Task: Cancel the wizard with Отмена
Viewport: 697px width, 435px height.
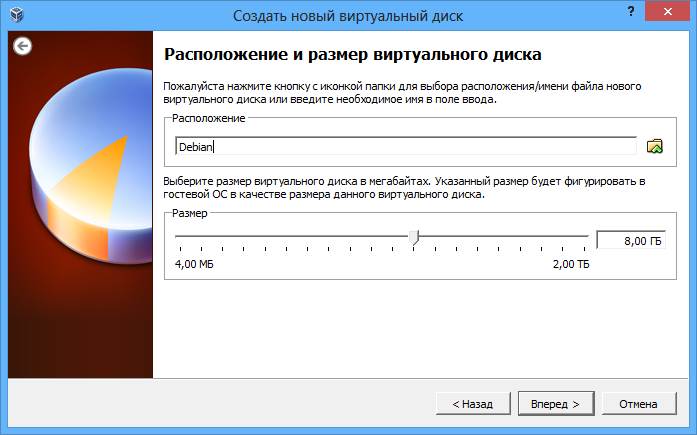Action: click(x=638, y=404)
